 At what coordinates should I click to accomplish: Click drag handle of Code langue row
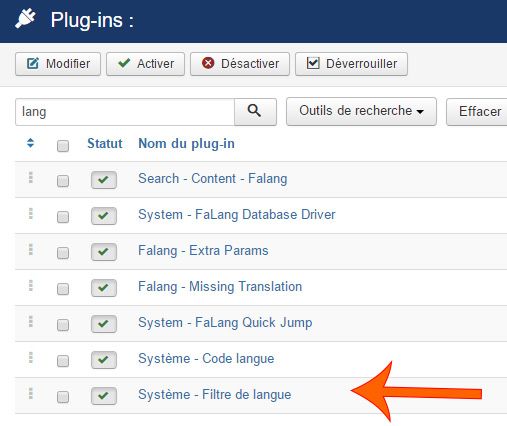pyautogui.click(x=31, y=358)
